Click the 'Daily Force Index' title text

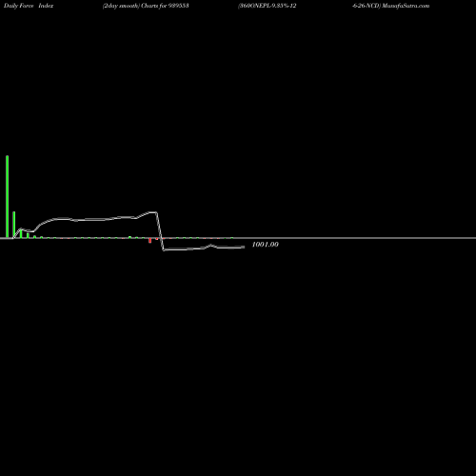click(x=29, y=6)
